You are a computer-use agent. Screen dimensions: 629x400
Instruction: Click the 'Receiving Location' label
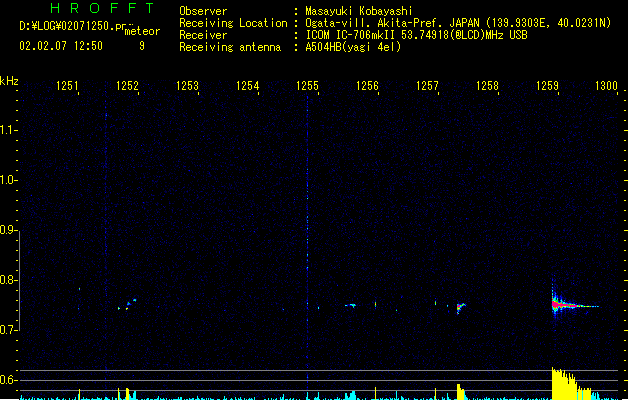233,23
